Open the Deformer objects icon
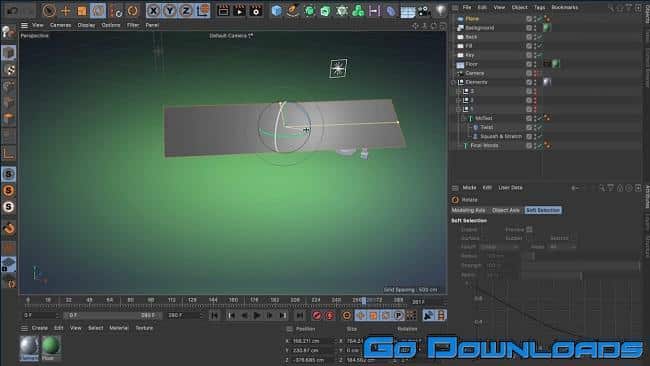Image resolution: width=650 pixels, height=366 pixels. [x=390, y=10]
